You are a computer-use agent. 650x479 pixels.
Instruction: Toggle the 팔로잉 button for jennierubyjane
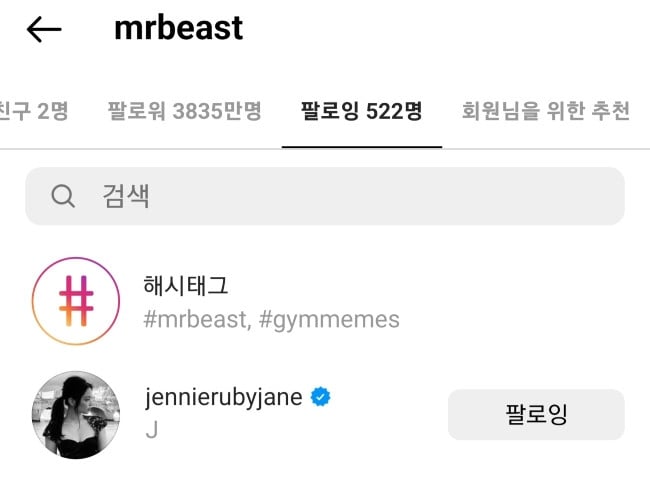pos(536,414)
